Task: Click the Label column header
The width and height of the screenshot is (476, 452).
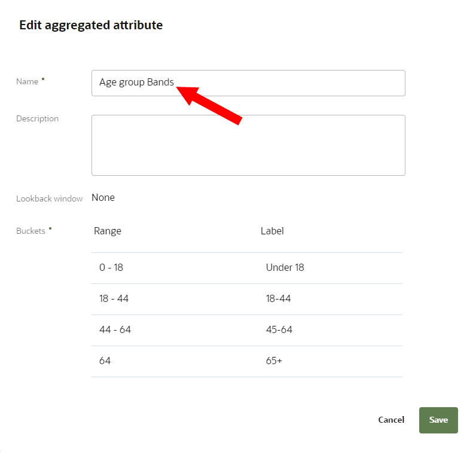Action: point(272,231)
